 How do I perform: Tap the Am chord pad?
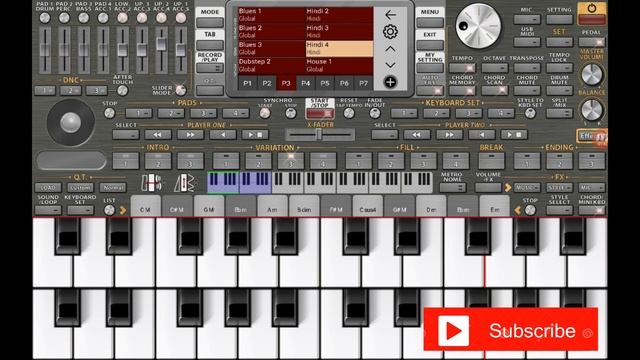272,206
